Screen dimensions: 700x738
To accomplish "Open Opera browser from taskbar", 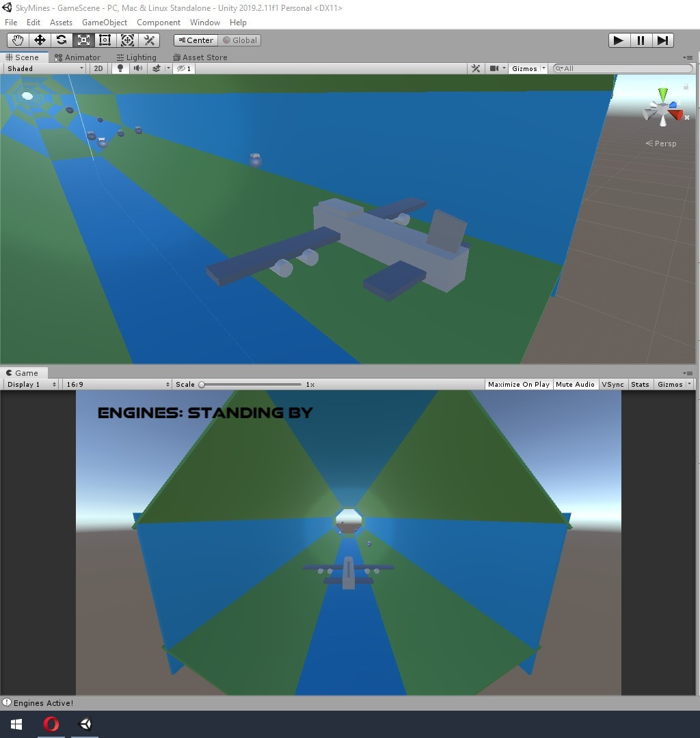I will 51,724.
